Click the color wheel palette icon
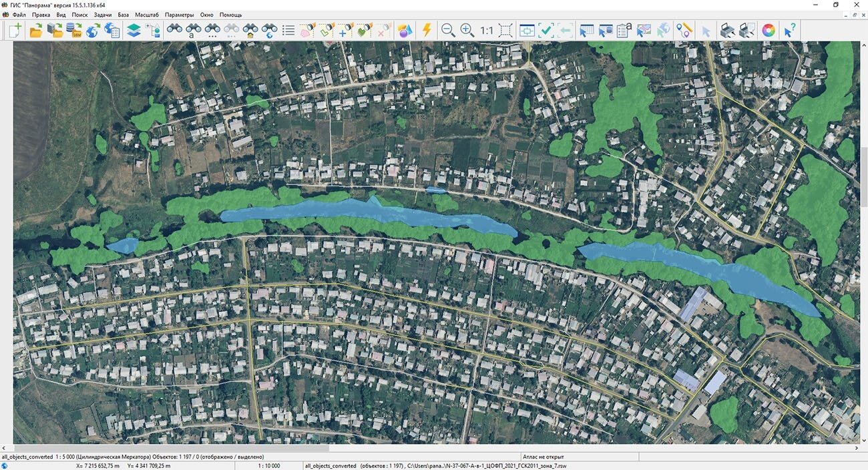The image size is (868, 470). pyautogui.click(x=769, y=30)
